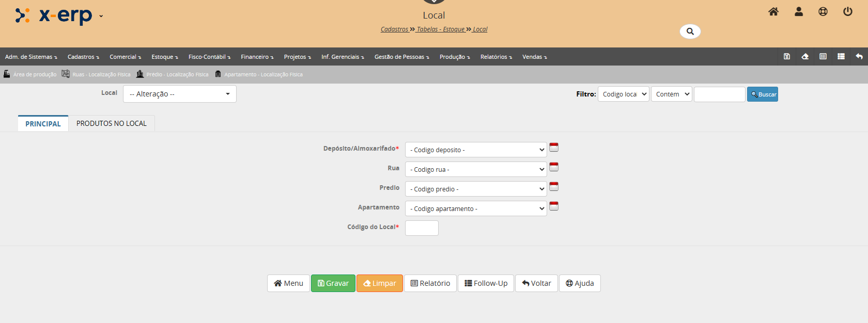Click the Tabelas - Estoque breadcrumb link
868x323 pixels.
[441, 29]
